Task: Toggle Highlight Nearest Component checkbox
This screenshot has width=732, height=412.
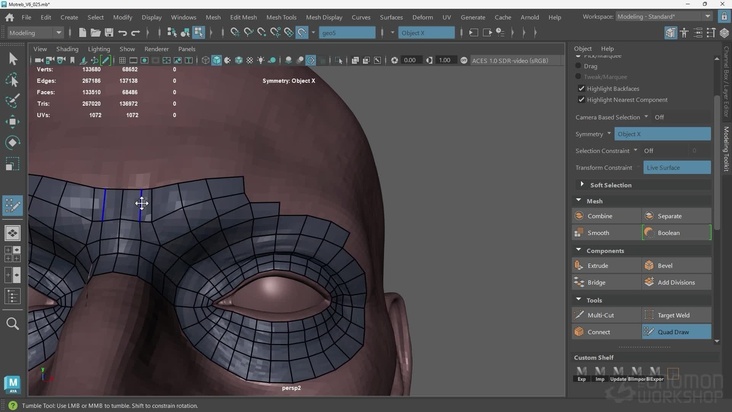Action: point(581,99)
